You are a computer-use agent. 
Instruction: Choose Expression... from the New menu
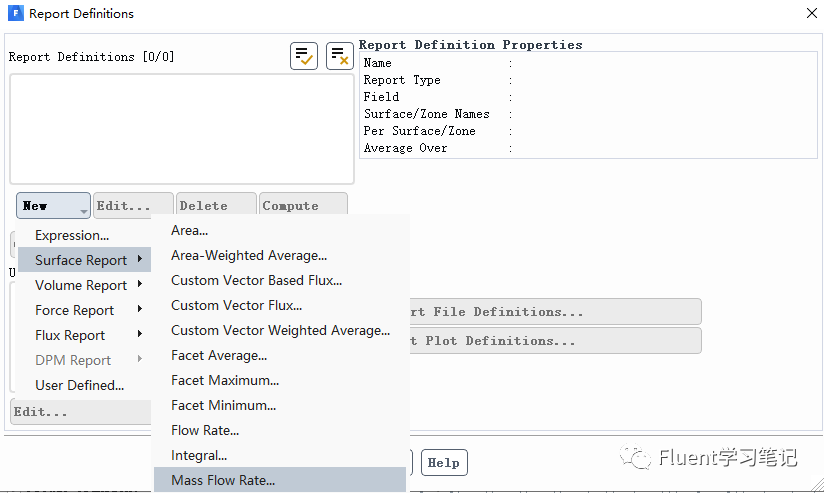tap(72, 235)
